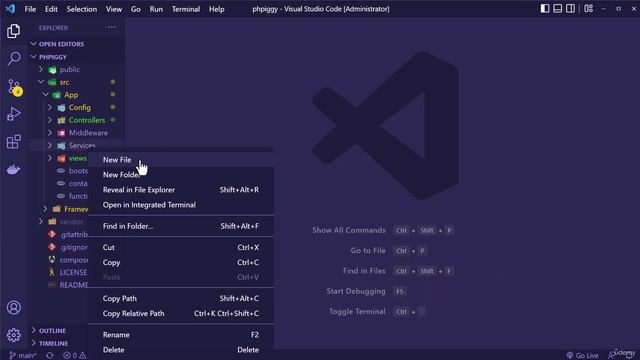Open the Search view icon
Image resolution: width=640 pixels, height=360 pixels.
pyautogui.click(x=13, y=58)
